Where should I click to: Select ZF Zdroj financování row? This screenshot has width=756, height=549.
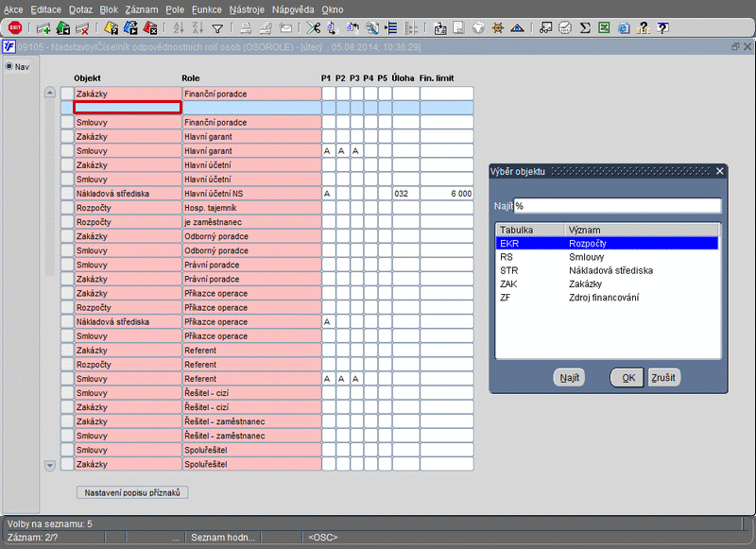[x=607, y=298]
